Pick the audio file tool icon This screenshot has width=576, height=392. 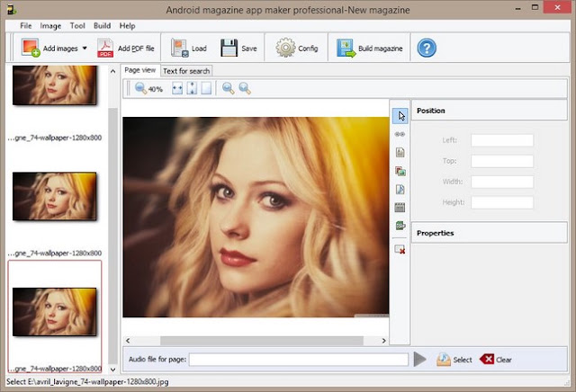pyautogui.click(x=400, y=190)
